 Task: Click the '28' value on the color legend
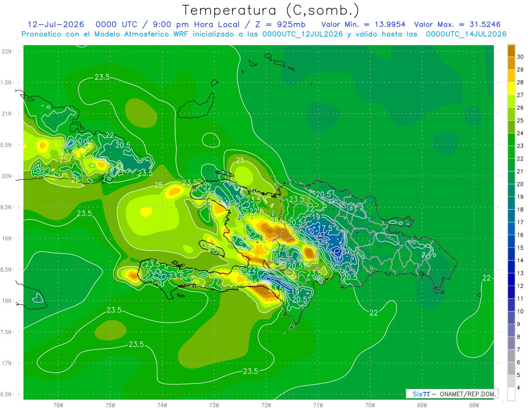pyautogui.click(x=520, y=82)
